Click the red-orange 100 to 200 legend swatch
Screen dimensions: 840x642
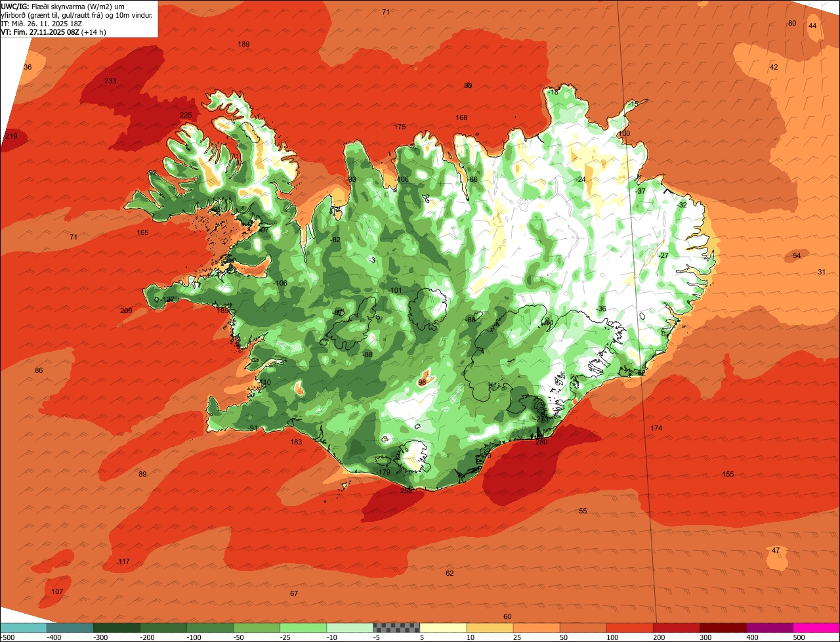tap(629, 628)
